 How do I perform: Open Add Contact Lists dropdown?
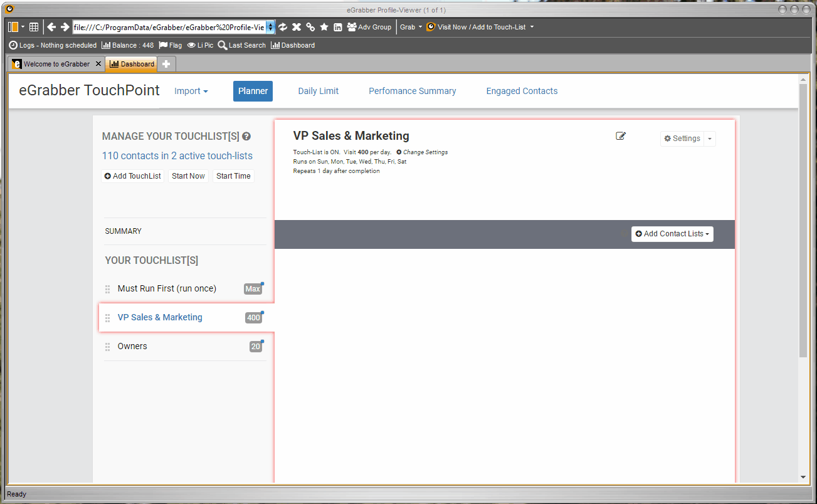coord(672,234)
